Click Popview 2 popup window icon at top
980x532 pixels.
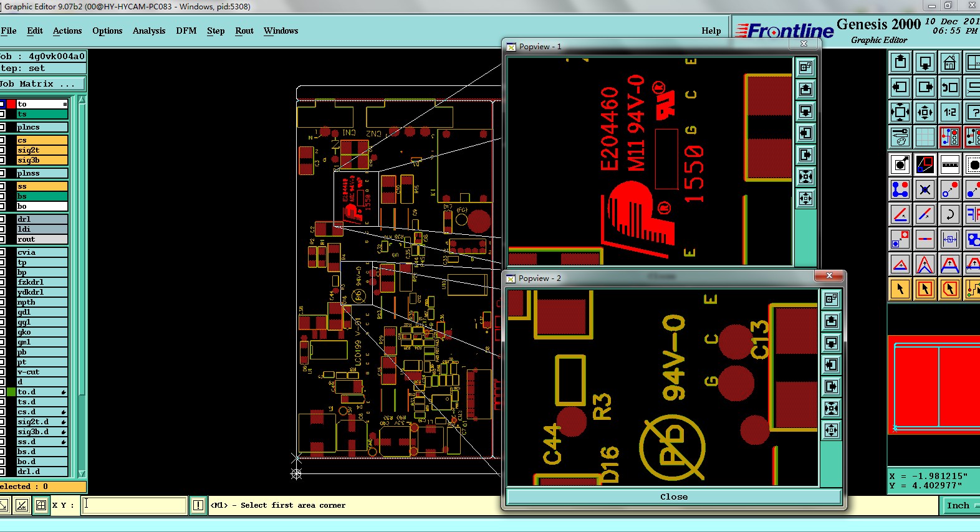pyautogui.click(x=831, y=299)
